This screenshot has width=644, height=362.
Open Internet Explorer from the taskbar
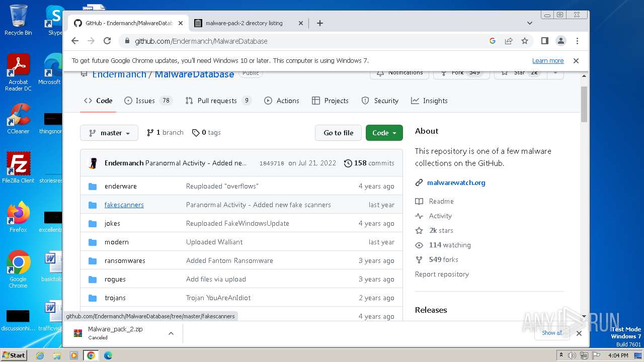(40, 355)
